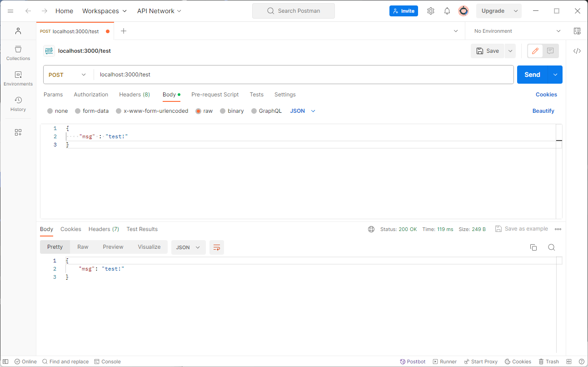Switch to the Authorization tab
Screen dimensions: 588x367
tap(91, 95)
